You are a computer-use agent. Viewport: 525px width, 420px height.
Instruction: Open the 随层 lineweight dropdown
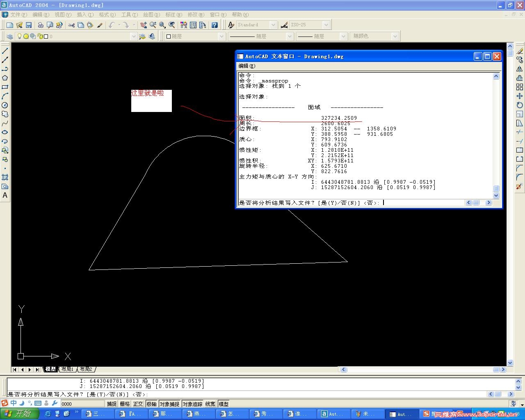(x=344, y=37)
